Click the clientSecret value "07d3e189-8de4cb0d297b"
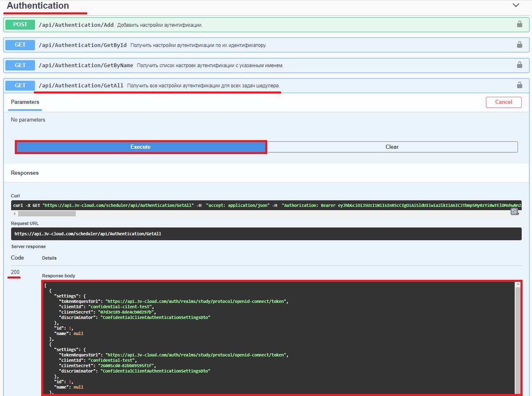Screen dimensions: 532x396 pyautogui.click(x=127, y=312)
